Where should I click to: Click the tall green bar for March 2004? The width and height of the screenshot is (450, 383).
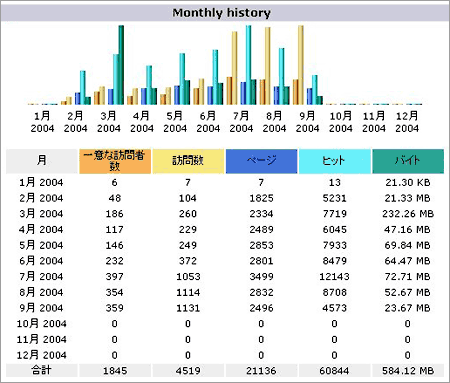tap(121, 65)
